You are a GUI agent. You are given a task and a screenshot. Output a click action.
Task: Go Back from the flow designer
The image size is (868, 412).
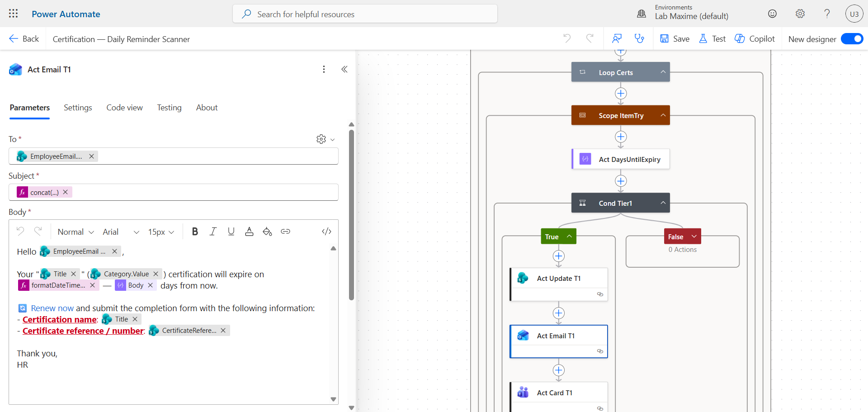coord(24,39)
